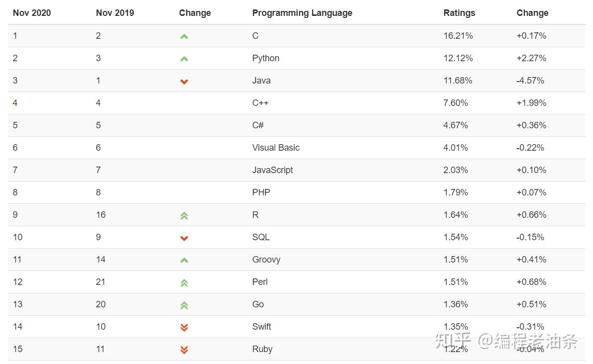Click the Ratings column header
593x364 pixels.
(459, 13)
